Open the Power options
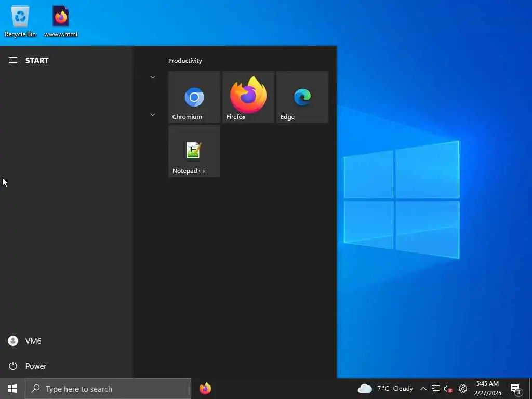532x399 pixels. 66,366
